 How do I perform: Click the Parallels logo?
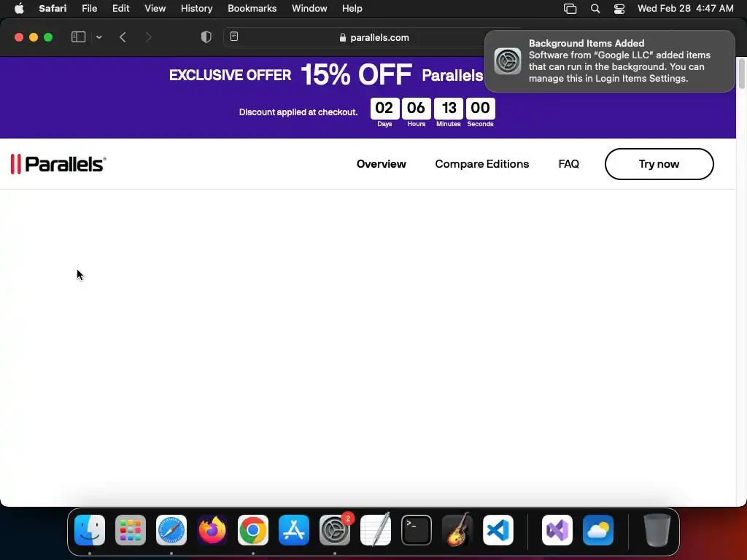pos(58,164)
